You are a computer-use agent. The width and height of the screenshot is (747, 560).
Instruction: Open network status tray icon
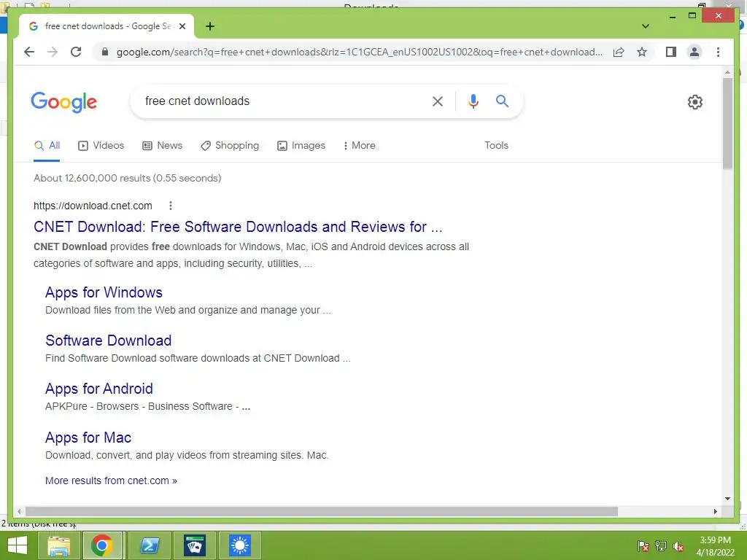(x=661, y=546)
